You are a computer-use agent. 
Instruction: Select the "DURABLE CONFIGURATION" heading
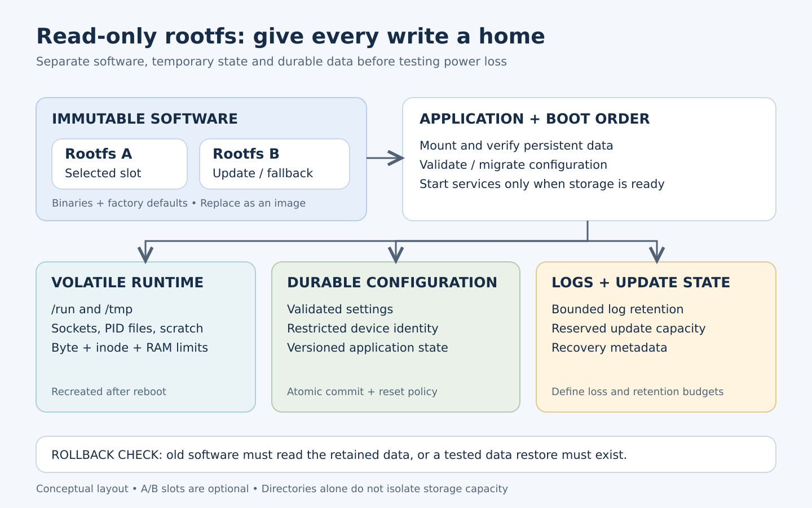point(392,283)
